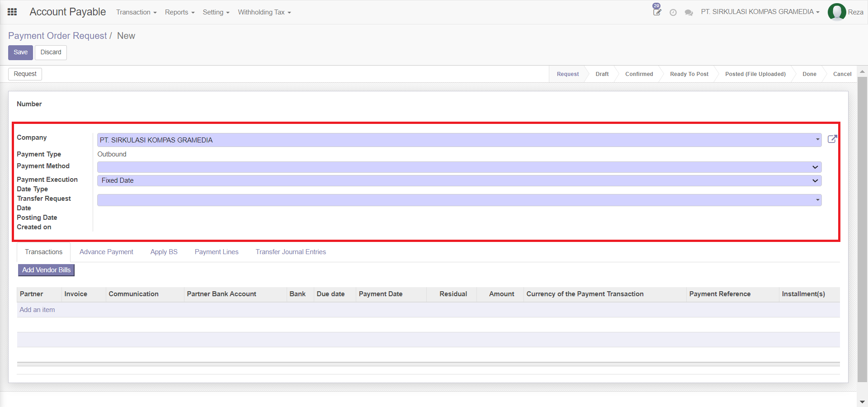868x407 pixels.
Task: Click the Add an item link
Action: (37, 310)
